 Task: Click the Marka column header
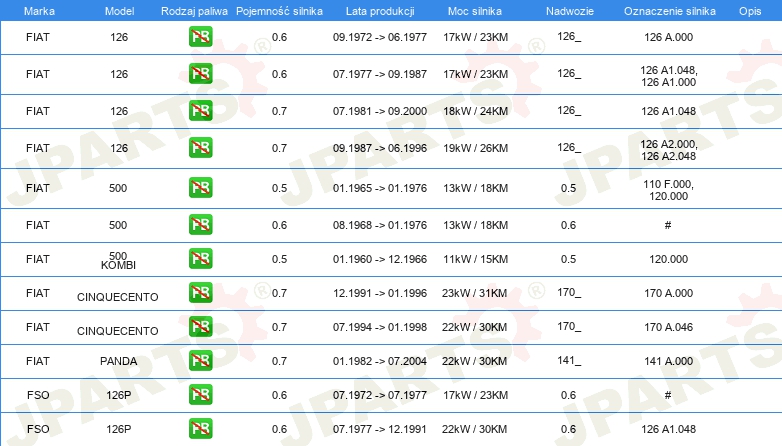pyautogui.click(x=39, y=11)
